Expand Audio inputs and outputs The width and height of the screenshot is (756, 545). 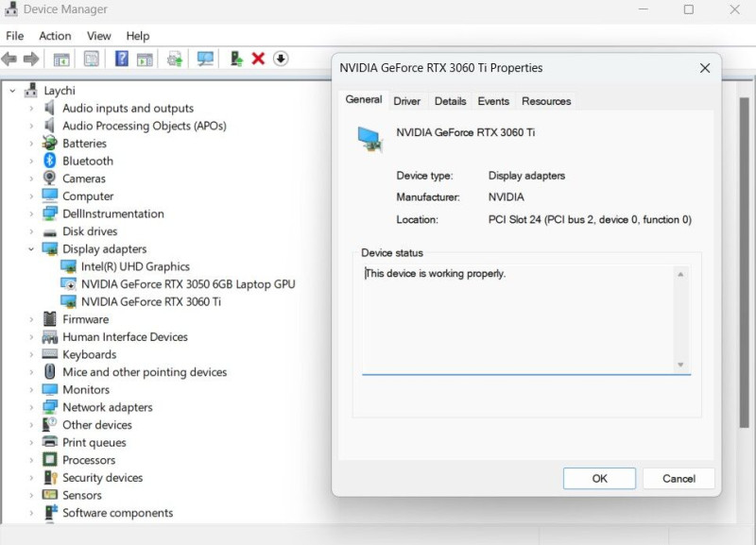(x=31, y=108)
